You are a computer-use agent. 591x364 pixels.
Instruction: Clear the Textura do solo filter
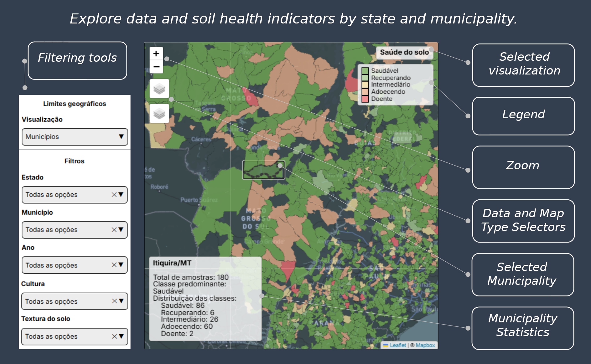[x=114, y=336]
